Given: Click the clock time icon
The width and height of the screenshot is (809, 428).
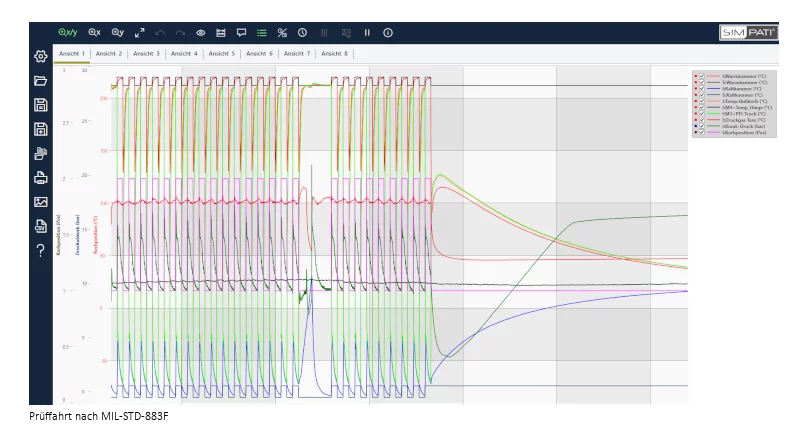Looking at the screenshot, I should click(x=302, y=32).
